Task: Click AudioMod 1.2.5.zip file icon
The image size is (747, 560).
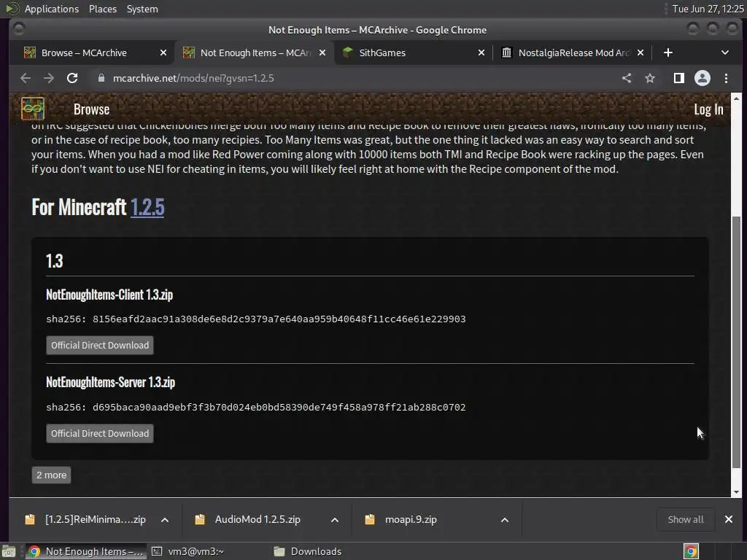Action: click(x=200, y=519)
